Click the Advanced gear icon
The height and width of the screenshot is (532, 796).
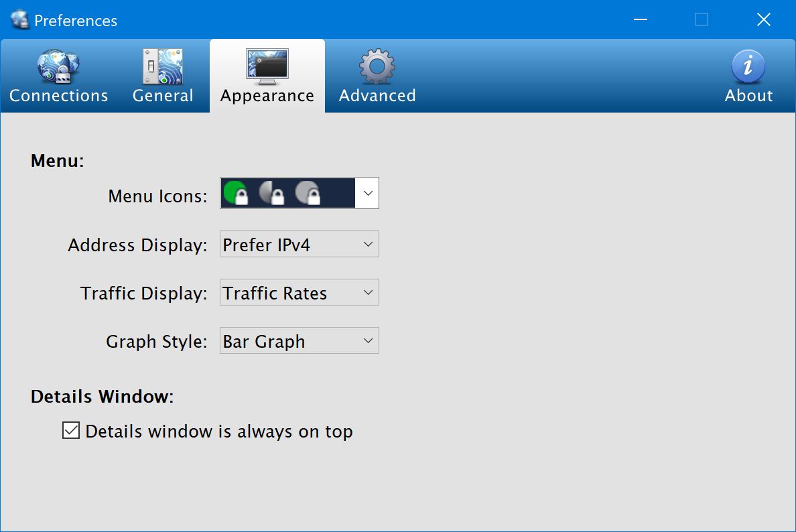coord(377,67)
